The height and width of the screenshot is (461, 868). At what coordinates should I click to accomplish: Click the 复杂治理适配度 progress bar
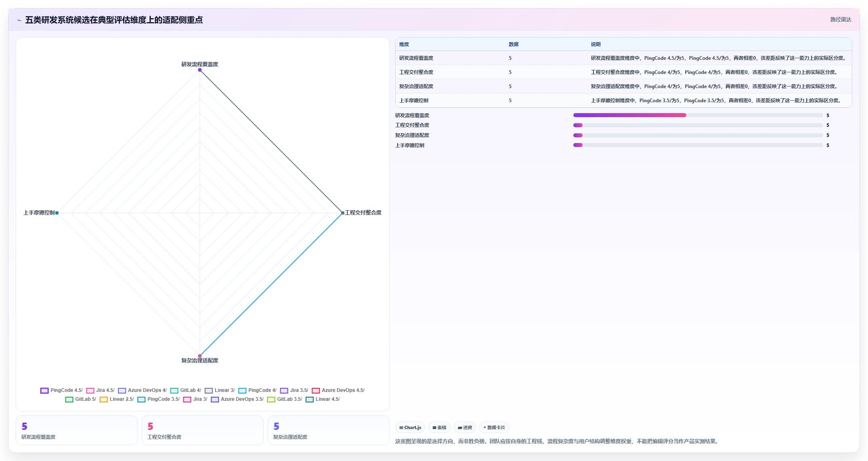[698, 135]
